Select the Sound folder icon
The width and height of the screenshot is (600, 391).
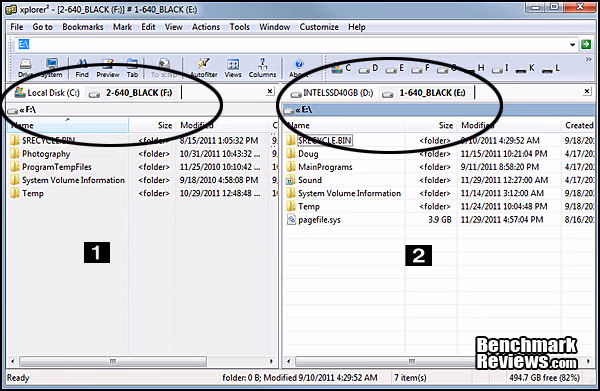pos(291,180)
